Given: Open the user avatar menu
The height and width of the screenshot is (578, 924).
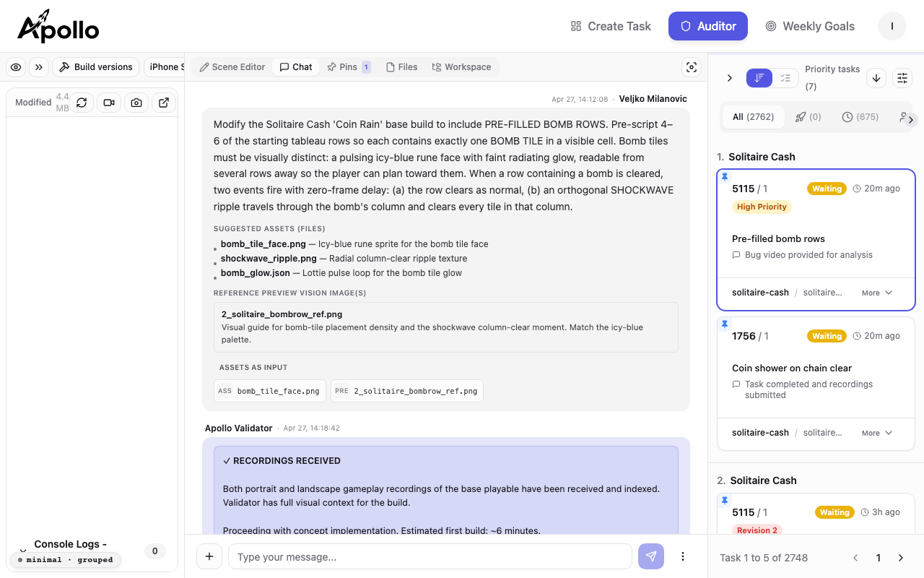Looking at the screenshot, I should click(x=892, y=26).
